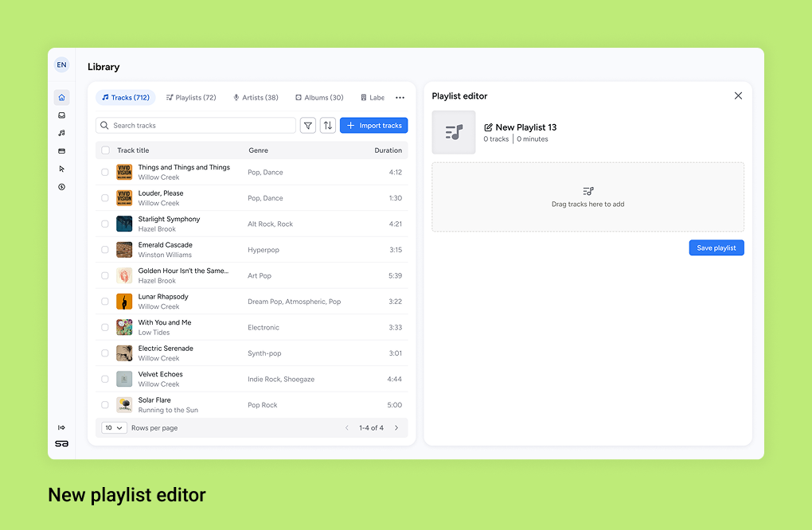812x530 pixels.
Task: Click the inbox icon in sidebar
Action: [61, 115]
